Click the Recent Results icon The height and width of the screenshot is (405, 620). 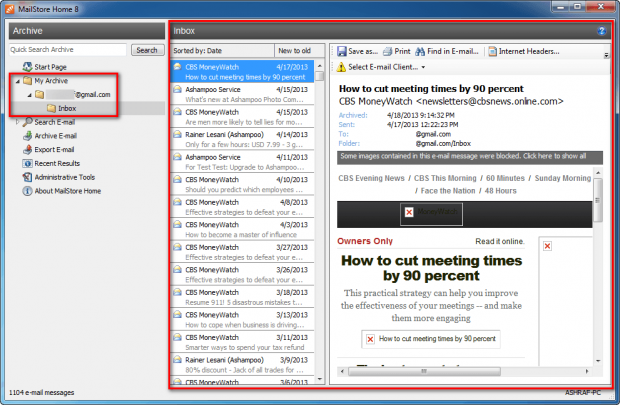point(27,163)
